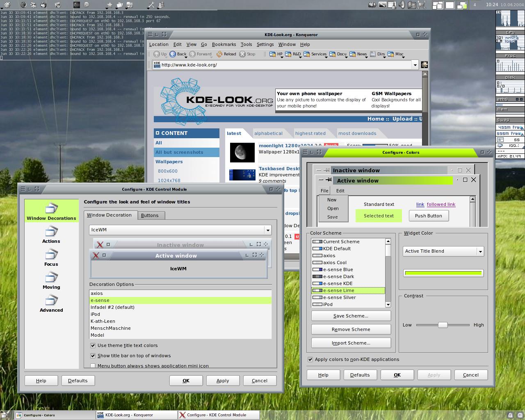Open the KDE K menu in the top panel

tap(7, 5)
